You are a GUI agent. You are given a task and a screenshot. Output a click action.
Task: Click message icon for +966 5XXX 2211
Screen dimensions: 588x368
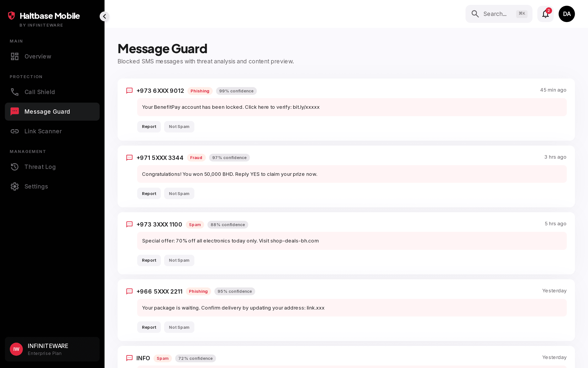tap(129, 291)
